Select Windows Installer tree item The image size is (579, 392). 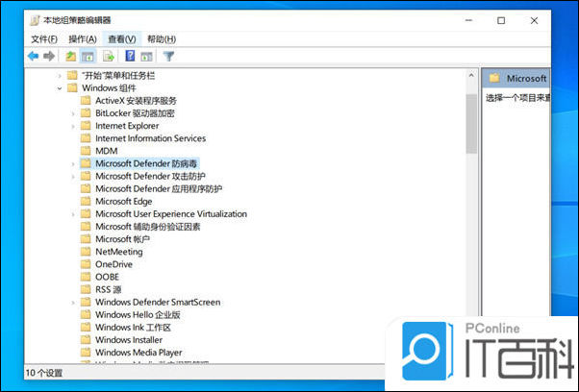(x=129, y=339)
